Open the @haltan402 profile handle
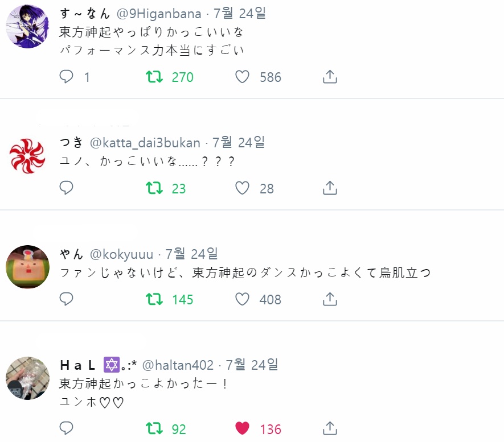 (x=178, y=365)
